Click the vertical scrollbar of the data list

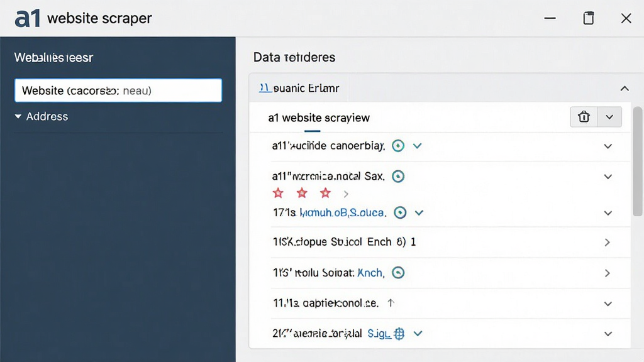click(x=638, y=161)
